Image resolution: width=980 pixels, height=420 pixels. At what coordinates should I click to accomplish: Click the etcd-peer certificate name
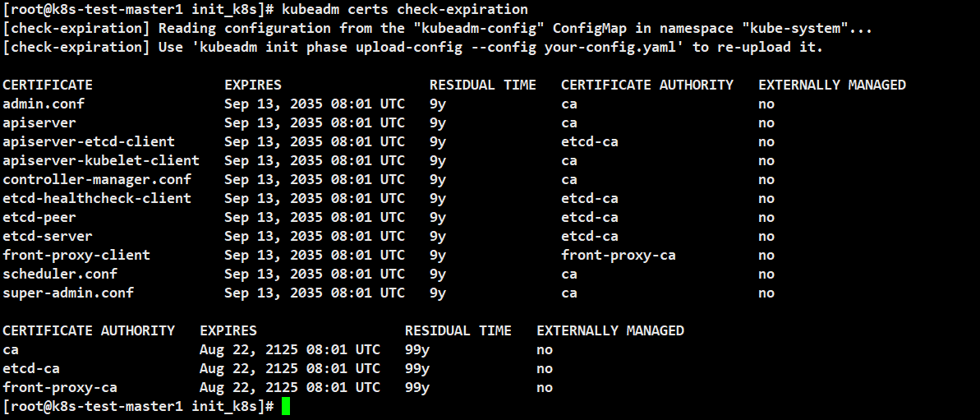[39, 218]
